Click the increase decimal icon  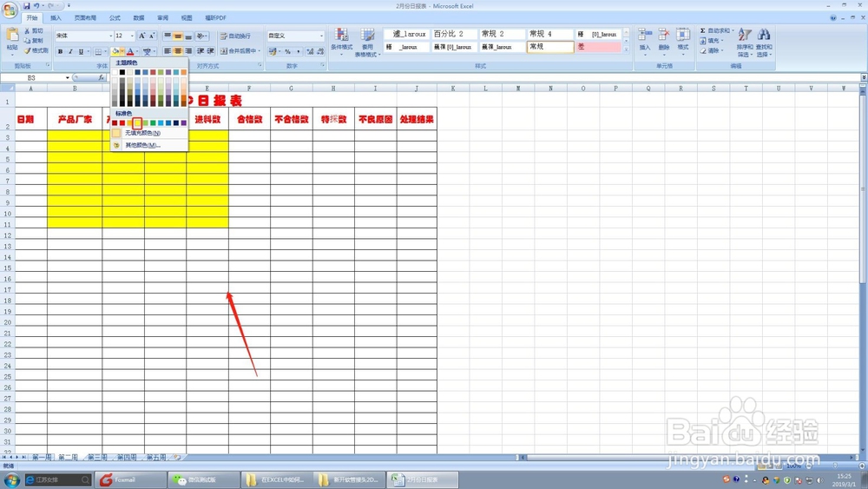tap(310, 51)
